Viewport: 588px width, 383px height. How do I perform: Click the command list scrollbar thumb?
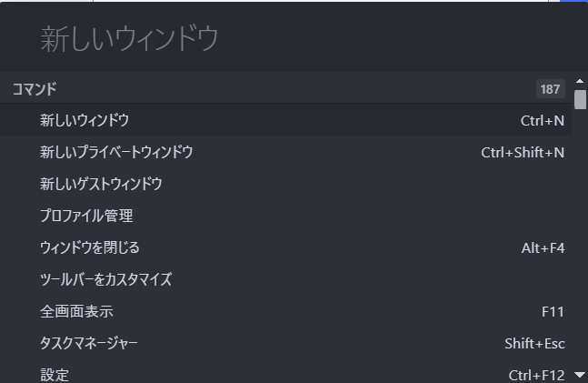pos(580,99)
